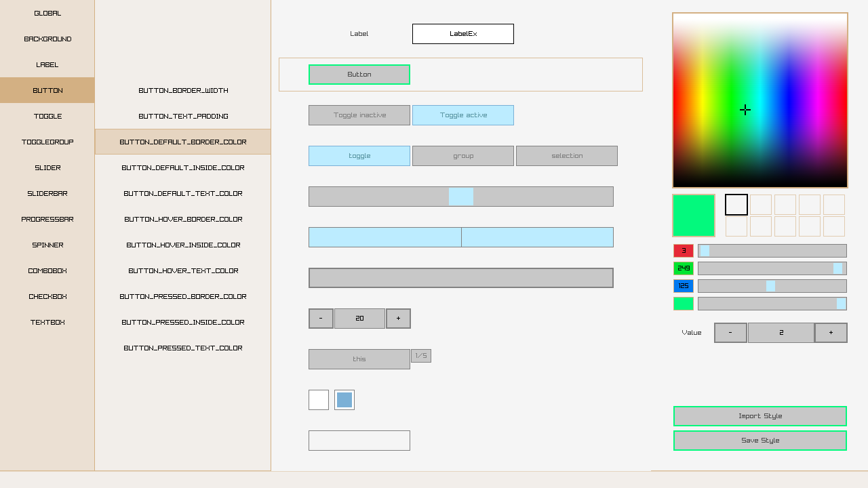This screenshot has height=488, width=868.
Task: Decrease Value with the minus button
Action: point(730,333)
